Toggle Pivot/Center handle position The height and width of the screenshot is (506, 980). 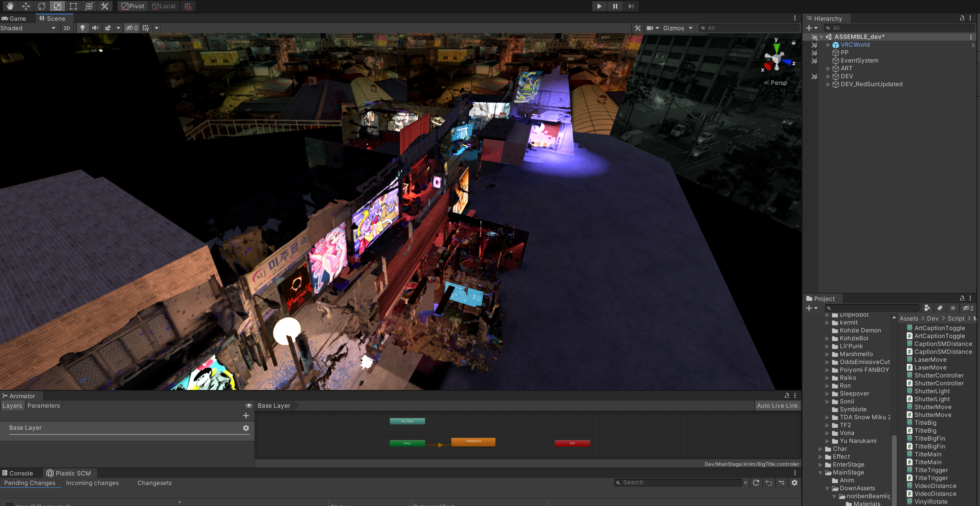133,6
